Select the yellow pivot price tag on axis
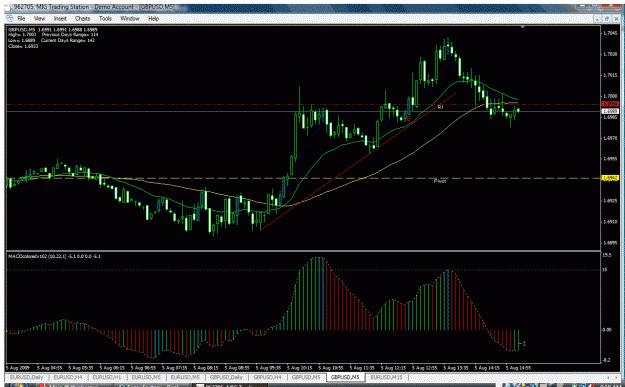Viewport: 625px width, 387px height. pyautogui.click(x=609, y=178)
